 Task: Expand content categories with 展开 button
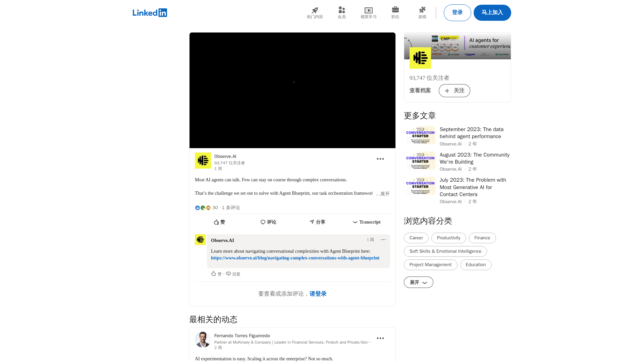pyautogui.click(x=418, y=282)
